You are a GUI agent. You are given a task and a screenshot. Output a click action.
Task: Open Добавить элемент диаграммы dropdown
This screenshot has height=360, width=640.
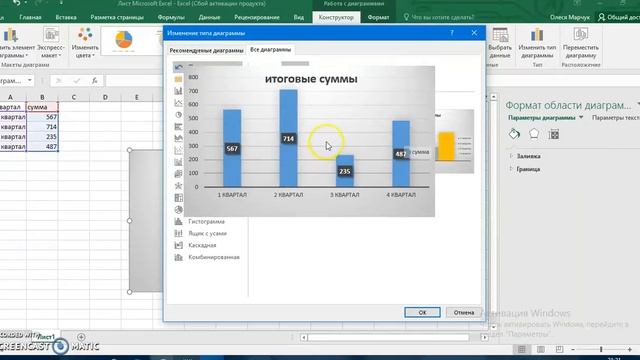[16, 43]
